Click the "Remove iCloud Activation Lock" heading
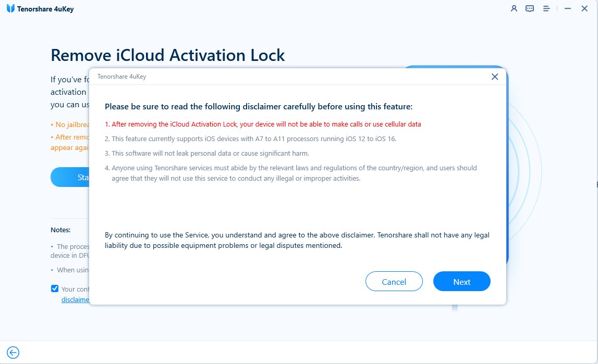The width and height of the screenshot is (598, 364). tap(168, 55)
